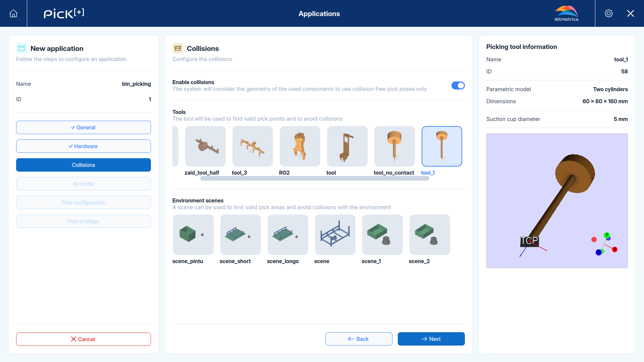644x362 pixels.
Task: Pick the scene_1 bin environment
Action: (382, 235)
